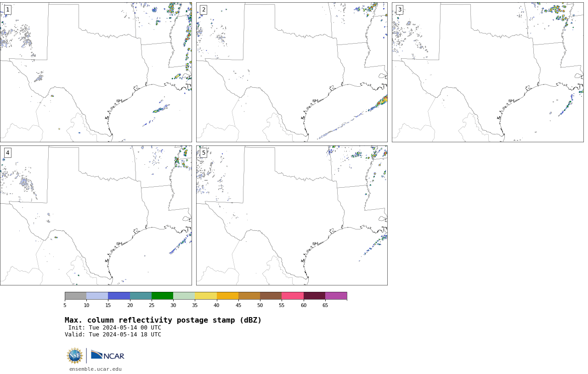This screenshot has width=588, height=374.
Task: Select the orange 40-45 dBZ swatch
Action: (x=227, y=296)
